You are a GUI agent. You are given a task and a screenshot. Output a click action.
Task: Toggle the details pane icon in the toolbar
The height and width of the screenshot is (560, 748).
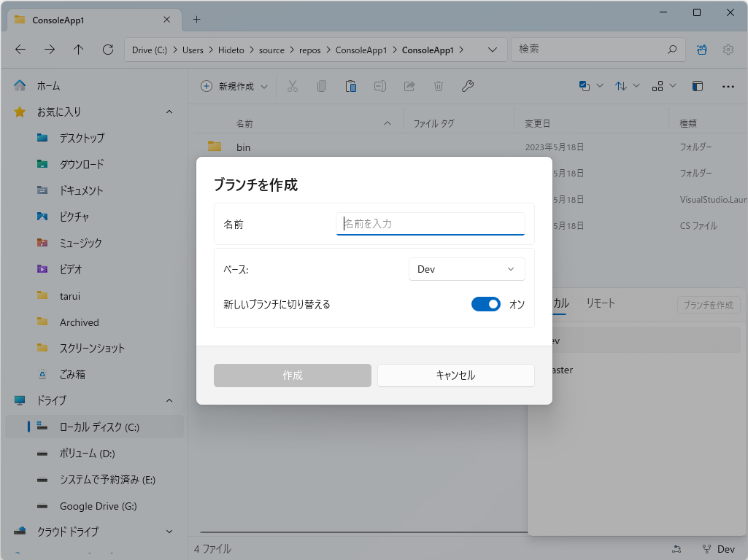(x=697, y=86)
